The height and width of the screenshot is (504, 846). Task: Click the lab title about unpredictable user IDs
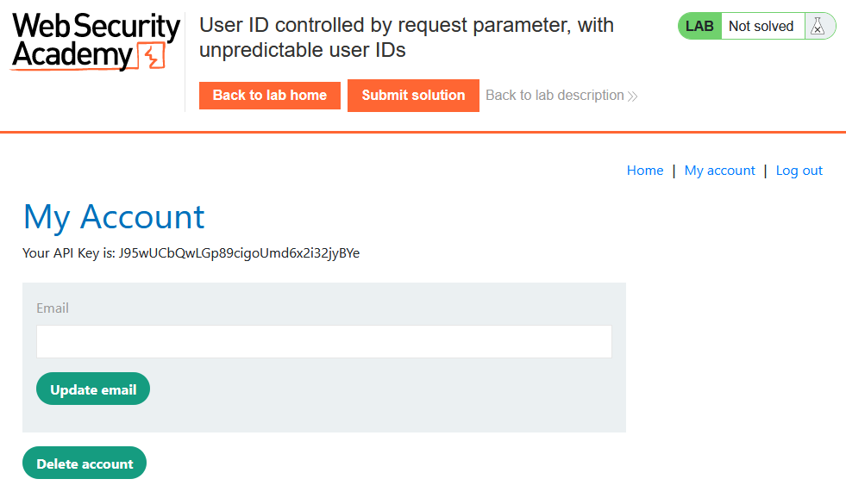tap(406, 38)
